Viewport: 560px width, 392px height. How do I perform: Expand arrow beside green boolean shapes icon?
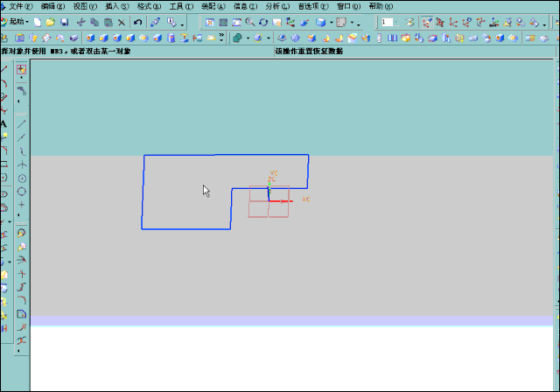pos(248,38)
